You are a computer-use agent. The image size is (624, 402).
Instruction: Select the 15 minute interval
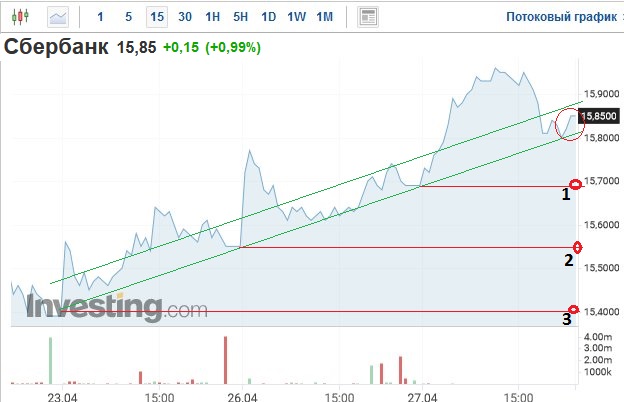click(157, 17)
